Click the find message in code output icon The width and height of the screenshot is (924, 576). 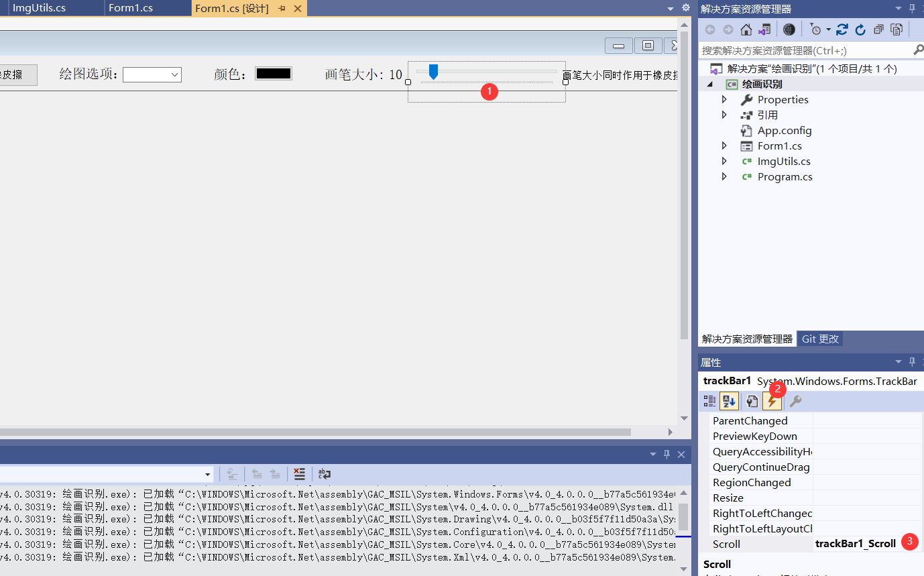coord(232,474)
